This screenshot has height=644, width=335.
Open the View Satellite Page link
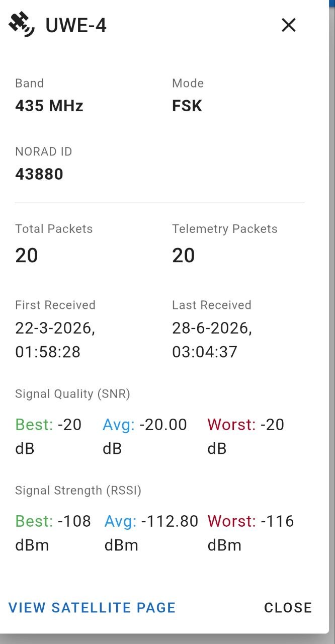92,607
